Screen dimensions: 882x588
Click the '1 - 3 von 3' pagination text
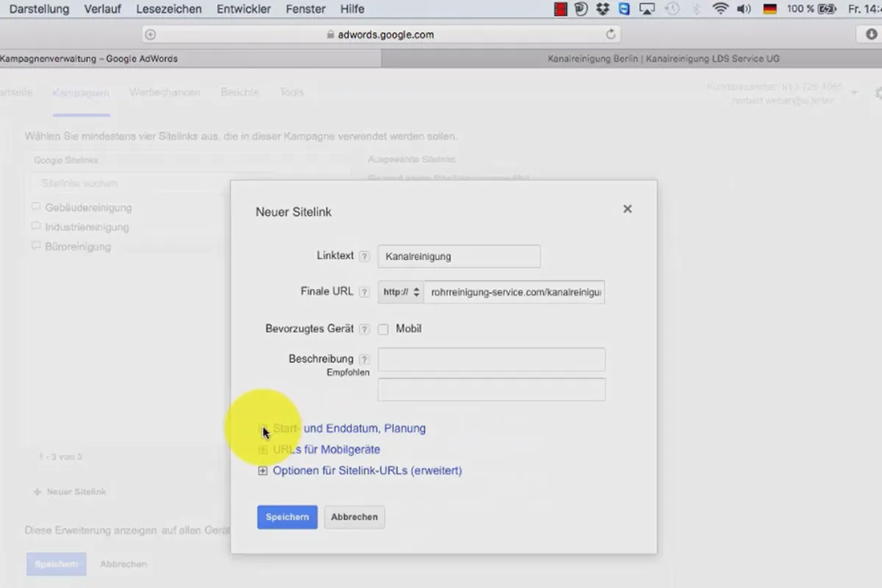click(60, 457)
